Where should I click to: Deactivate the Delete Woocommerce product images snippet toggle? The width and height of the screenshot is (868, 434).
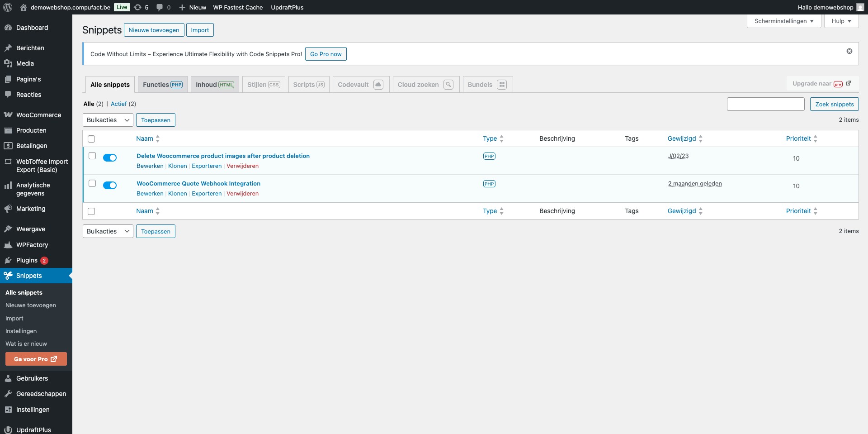tap(110, 157)
